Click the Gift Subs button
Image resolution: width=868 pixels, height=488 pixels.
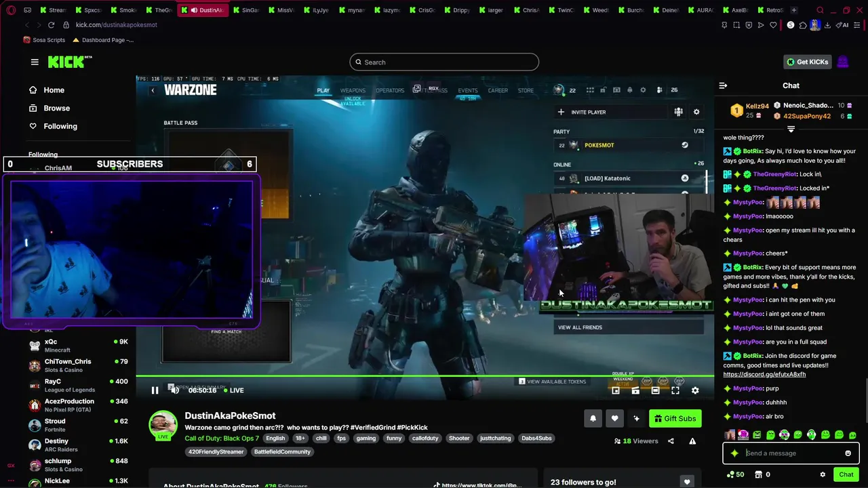(x=675, y=418)
